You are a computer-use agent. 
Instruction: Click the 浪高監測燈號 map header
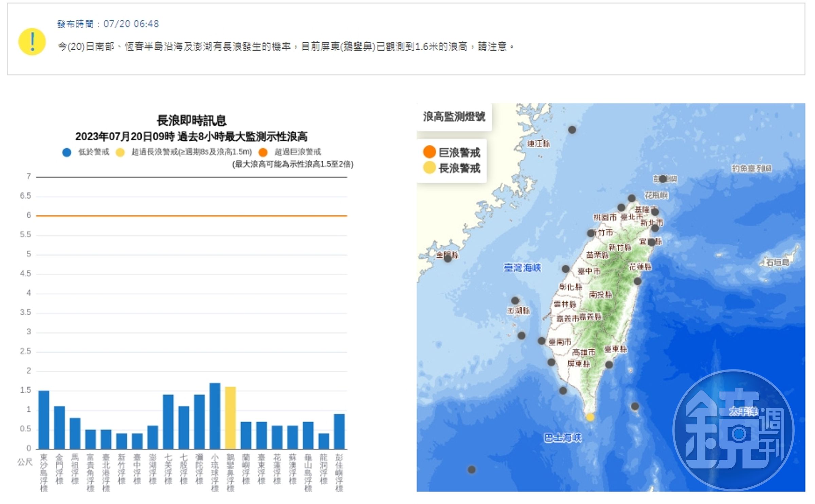[454, 116]
